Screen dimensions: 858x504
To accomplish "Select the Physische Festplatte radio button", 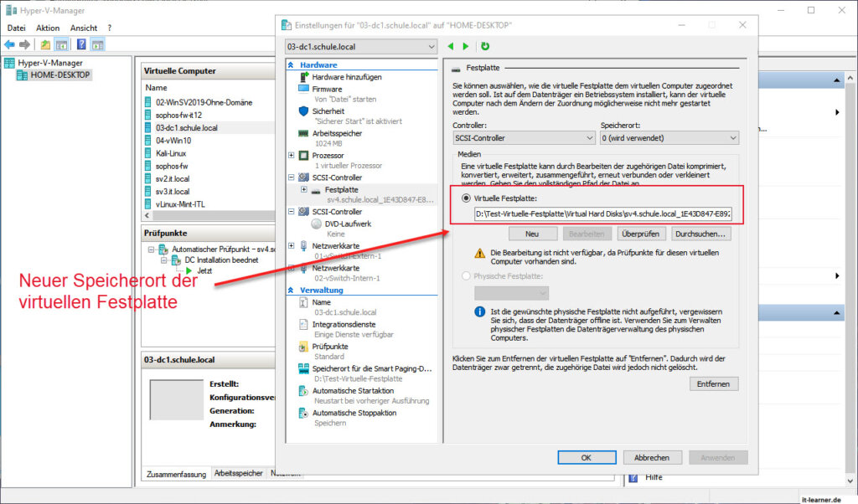I will tap(466, 276).
